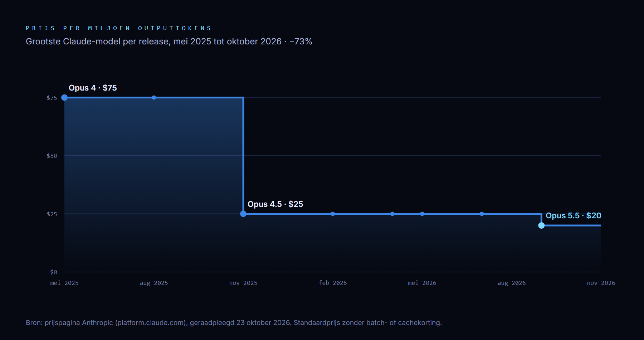Image resolution: width=644 pixels, height=340 pixels.
Task: Select the "$50" y-axis tick label
Action: pos(52,156)
